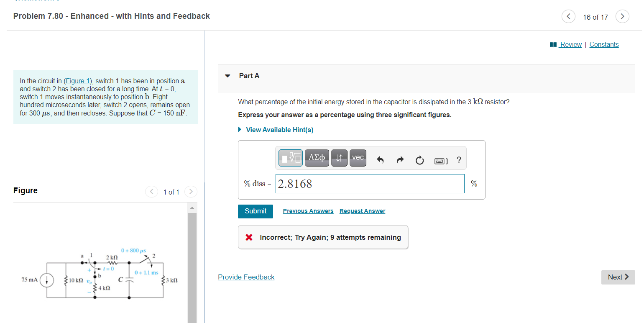Open Greek symbols palette

[317, 158]
